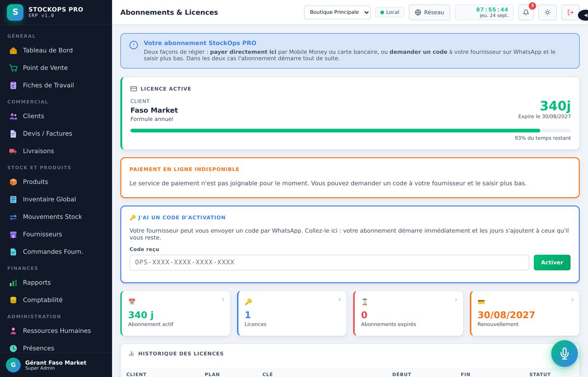Open Inventaire Global from the sidebar
Viewport: 588px width, 377px height.
[56, 200]
